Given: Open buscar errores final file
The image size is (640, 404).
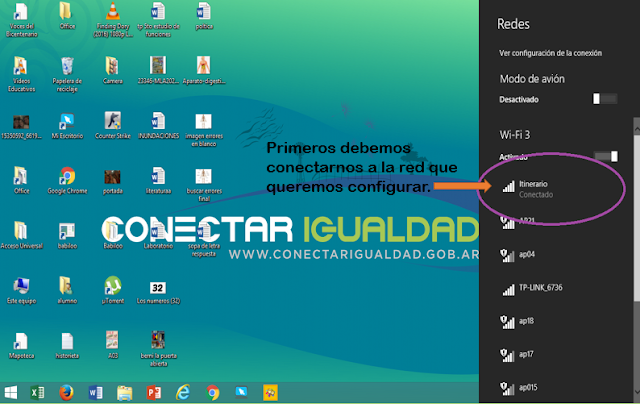Looking at the screenshot, I should coord(204,185).
